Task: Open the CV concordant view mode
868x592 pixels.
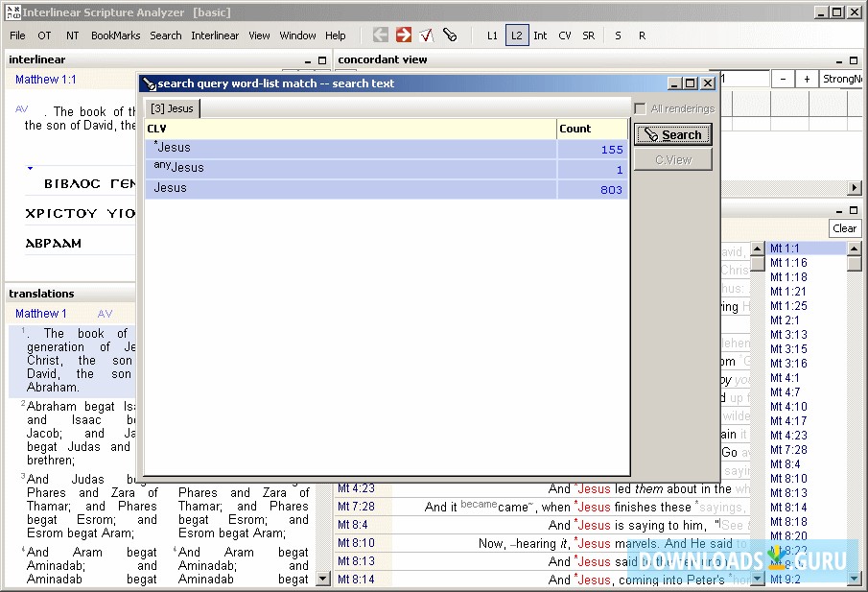Action: (x=564, y=35)
